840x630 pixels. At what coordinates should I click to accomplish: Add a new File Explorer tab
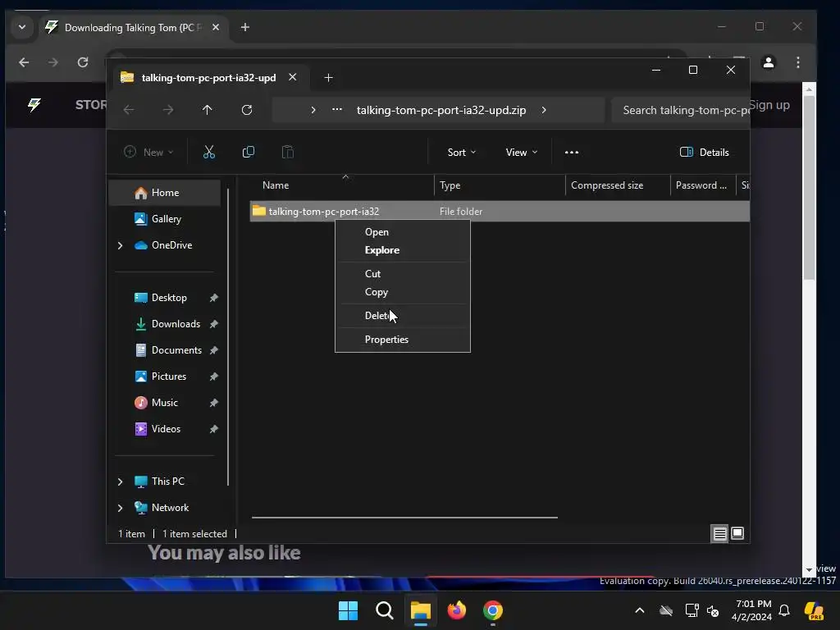click(328, 78)
